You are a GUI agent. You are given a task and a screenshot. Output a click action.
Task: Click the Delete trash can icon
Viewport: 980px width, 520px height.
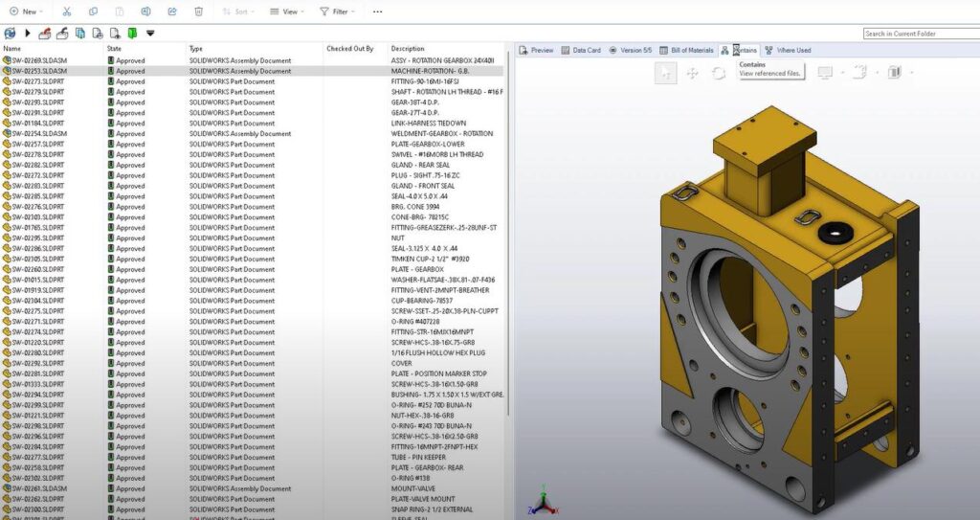pos(198,11)
